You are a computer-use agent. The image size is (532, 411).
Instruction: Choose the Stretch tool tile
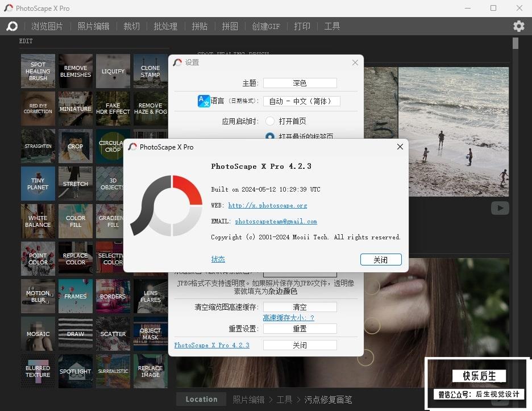tap(76, 184)
